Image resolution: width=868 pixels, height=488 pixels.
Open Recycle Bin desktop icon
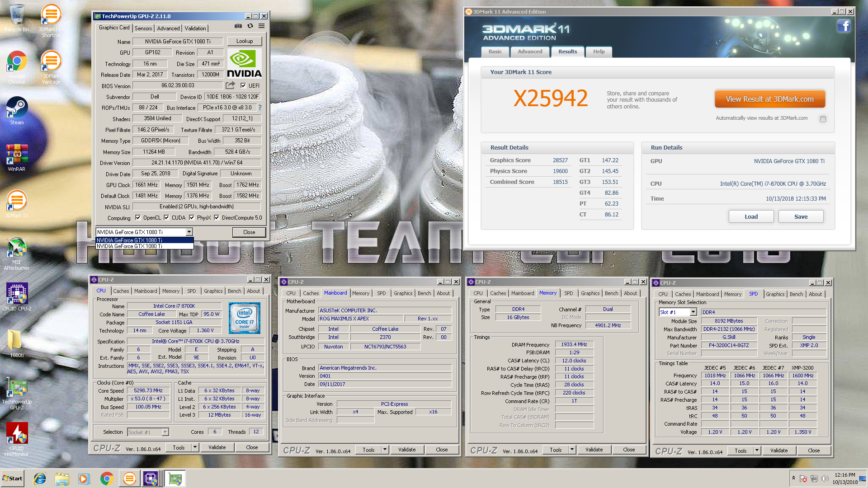(x=17, y=18)
